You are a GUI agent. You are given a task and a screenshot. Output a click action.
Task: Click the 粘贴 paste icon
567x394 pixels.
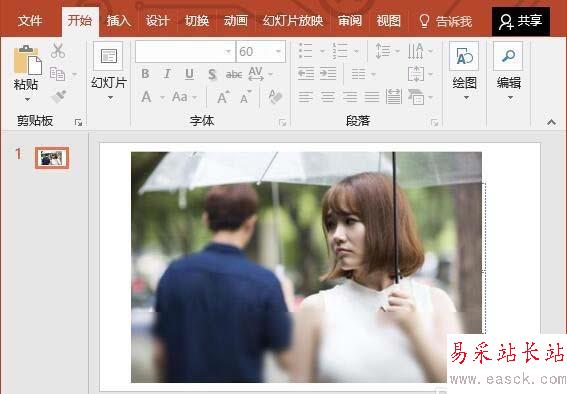coord(27,60)
